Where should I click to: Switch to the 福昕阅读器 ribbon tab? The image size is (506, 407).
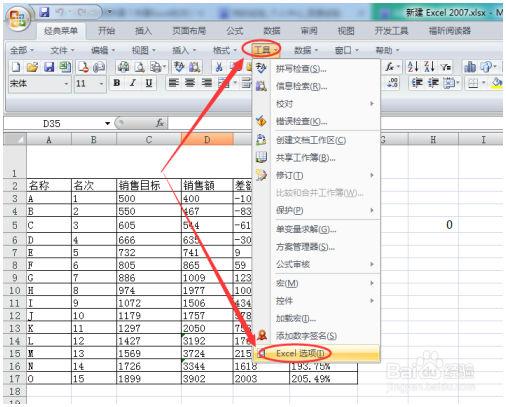pyautogui.click(x=450, y=31)
